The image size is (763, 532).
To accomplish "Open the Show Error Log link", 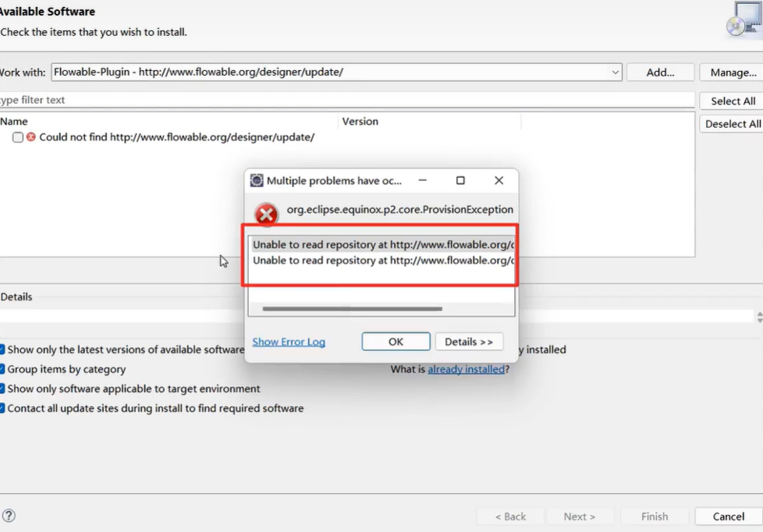I will (289, 342).
